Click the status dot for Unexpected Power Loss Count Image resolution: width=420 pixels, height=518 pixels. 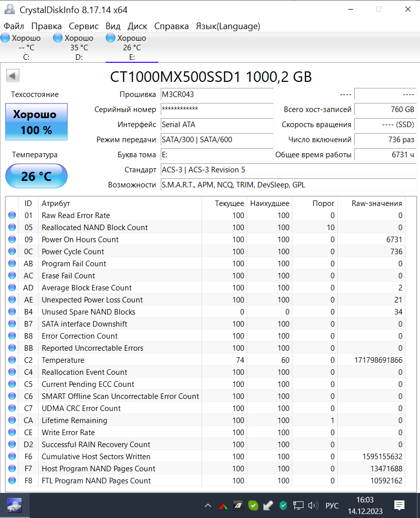[12, 299]
